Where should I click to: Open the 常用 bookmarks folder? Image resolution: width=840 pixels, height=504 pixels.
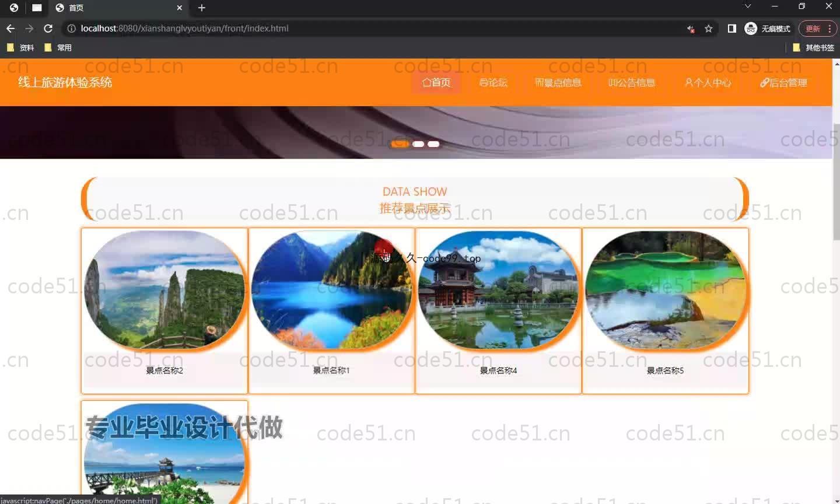(x=58, y=47)
